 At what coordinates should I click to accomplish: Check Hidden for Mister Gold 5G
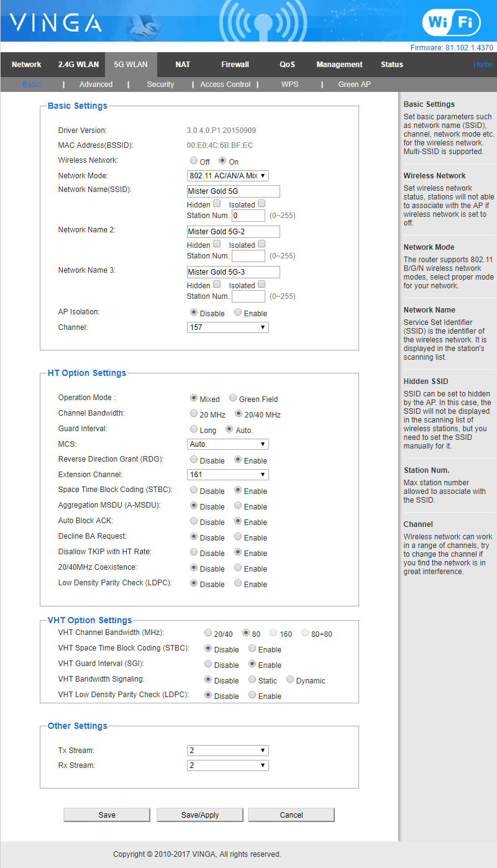(x=217, y=204)
